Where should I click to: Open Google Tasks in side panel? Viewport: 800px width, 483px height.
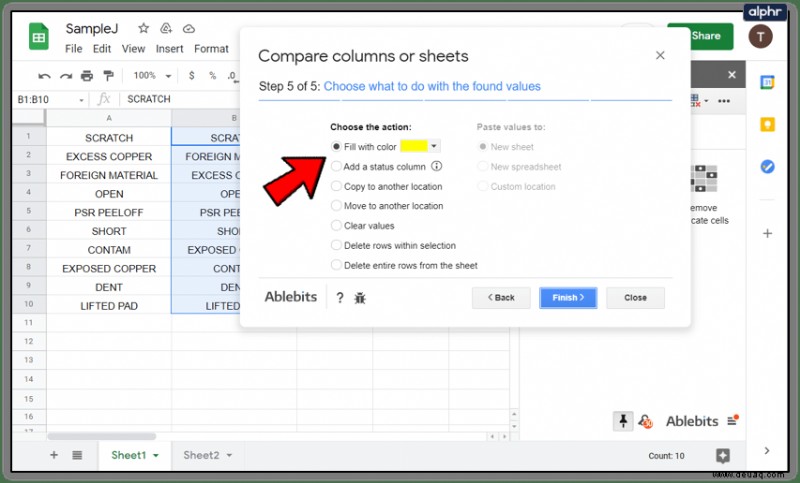pyautogui.click(x=767, y=166)
